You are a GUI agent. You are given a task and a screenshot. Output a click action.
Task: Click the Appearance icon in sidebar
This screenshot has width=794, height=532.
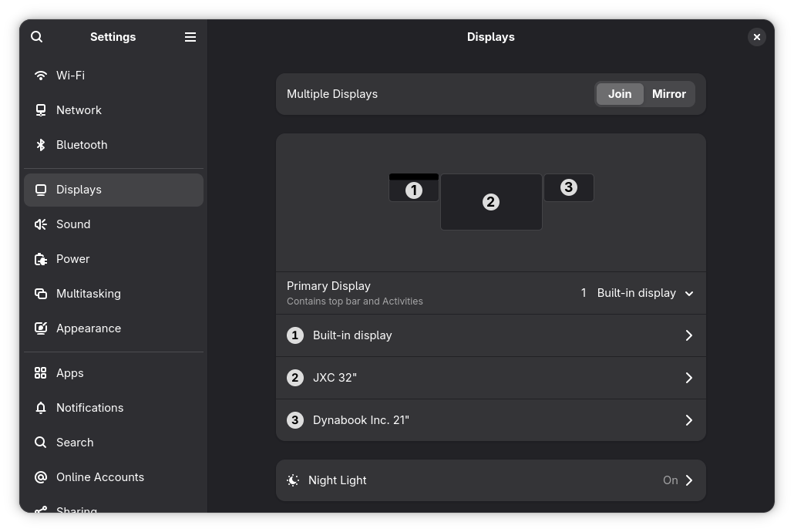click(x=41, y=328)
